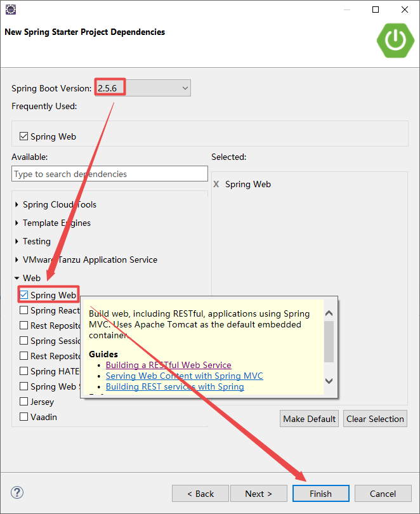Uncheck Spring Web in Frequently Used
Image resolution: width=420 pixels, height=514 pixels.
23,136
